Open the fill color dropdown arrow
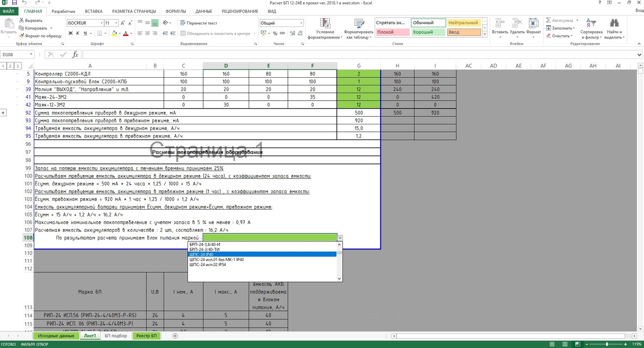Image resolution: width=644 pixels, height=348 pixels. [x=120, y=33]
